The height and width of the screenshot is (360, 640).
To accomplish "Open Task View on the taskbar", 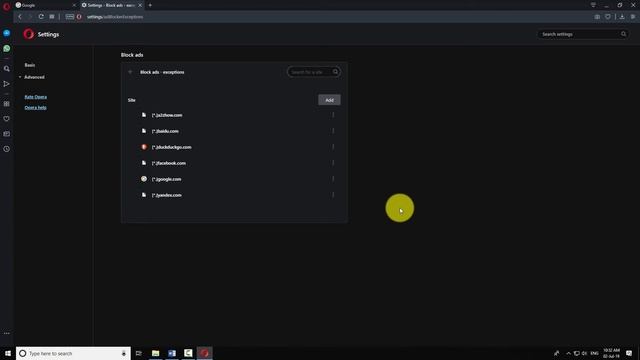I will (x=139, y=353).
